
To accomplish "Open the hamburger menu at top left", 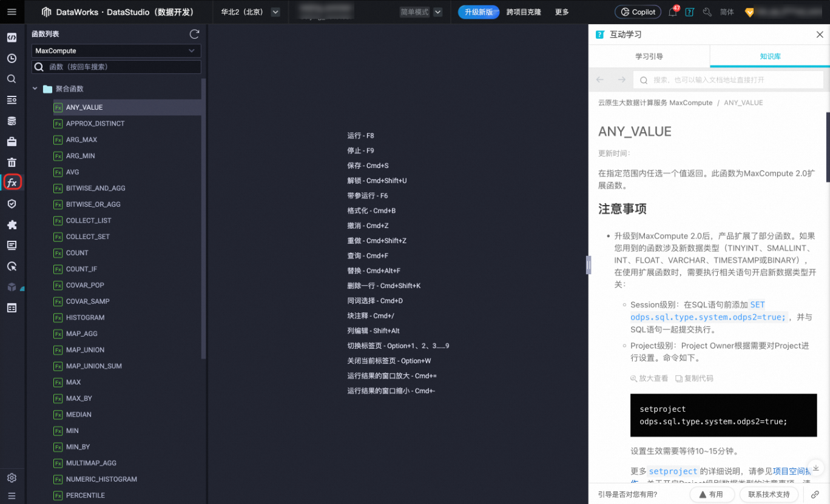I will (12, 12).
